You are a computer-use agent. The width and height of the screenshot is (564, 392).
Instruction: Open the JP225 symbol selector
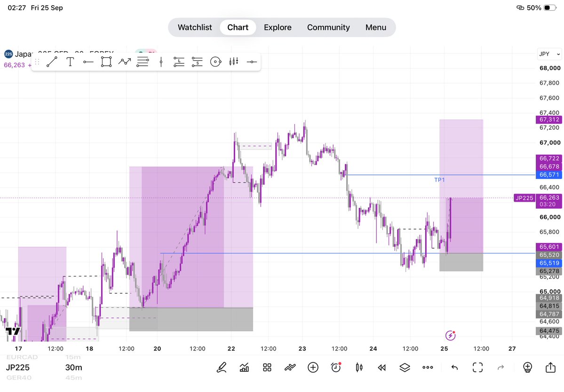click(x=17, y=367)
